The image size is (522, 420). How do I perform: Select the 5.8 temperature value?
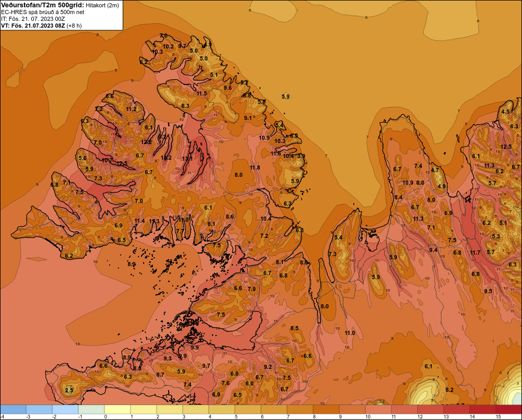[262, 102]
